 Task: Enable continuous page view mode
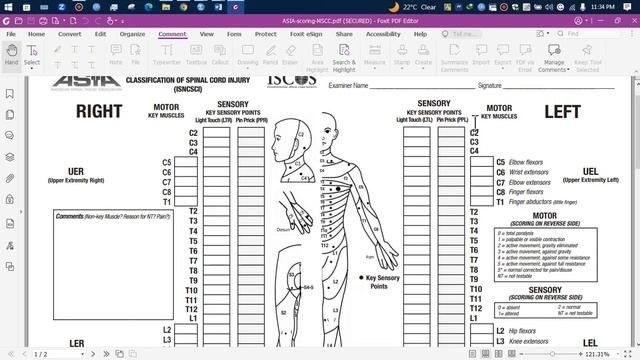485,354
